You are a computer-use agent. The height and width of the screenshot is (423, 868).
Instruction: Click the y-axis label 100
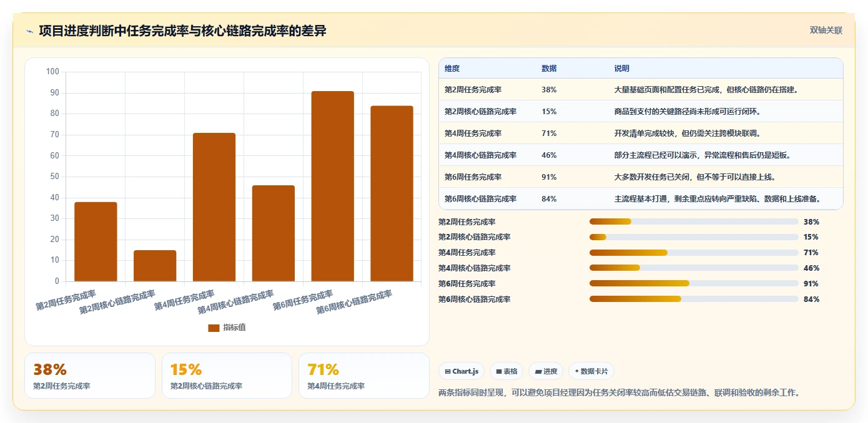[x=52, y=72]
